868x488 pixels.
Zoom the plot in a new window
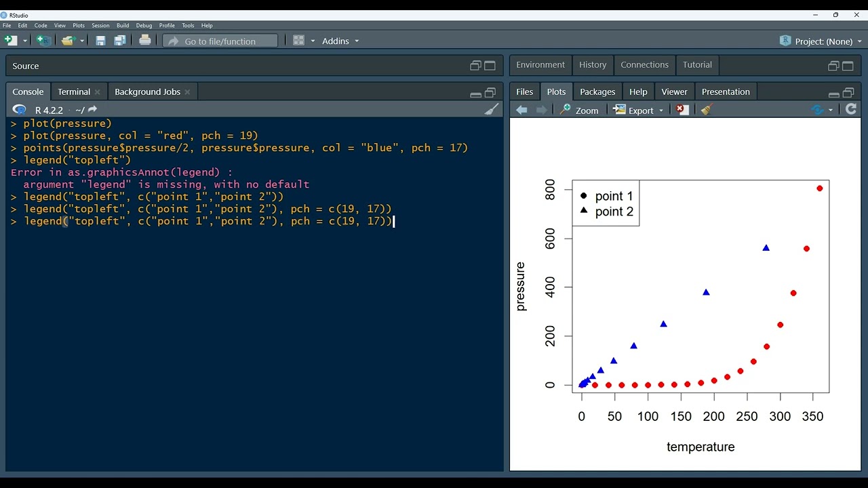[579, 110]
